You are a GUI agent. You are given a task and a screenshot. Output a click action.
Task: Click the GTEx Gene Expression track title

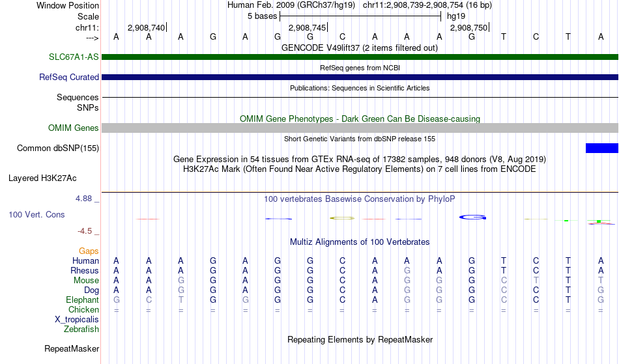360,160
